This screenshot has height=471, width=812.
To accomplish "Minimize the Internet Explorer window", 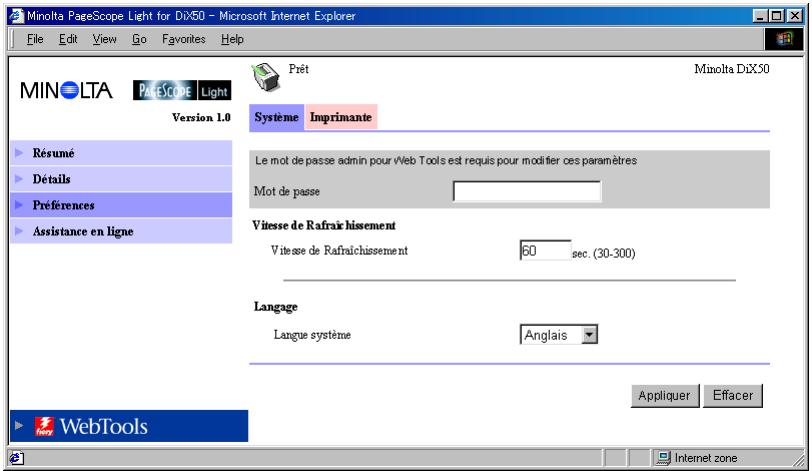I will pos(760,16).
